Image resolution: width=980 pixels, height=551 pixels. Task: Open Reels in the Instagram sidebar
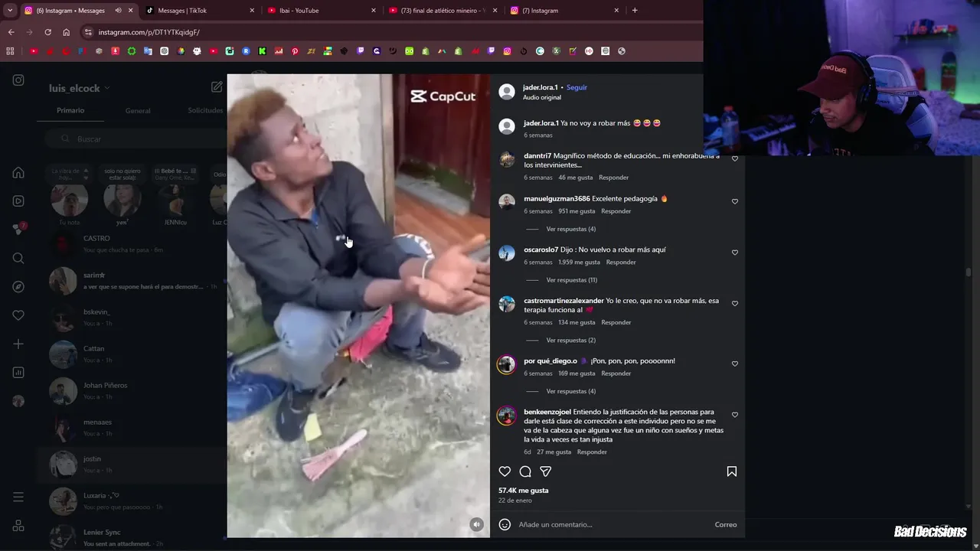pos(18,201)
